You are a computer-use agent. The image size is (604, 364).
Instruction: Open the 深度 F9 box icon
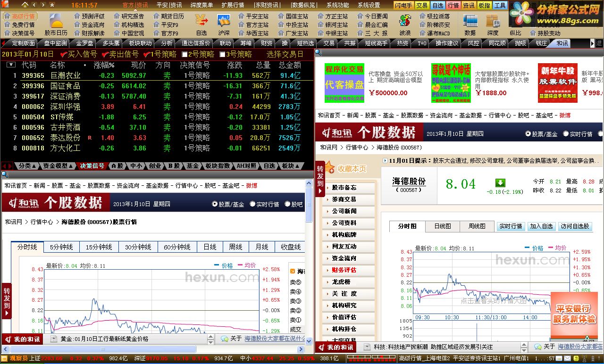(x=493, y=21)
